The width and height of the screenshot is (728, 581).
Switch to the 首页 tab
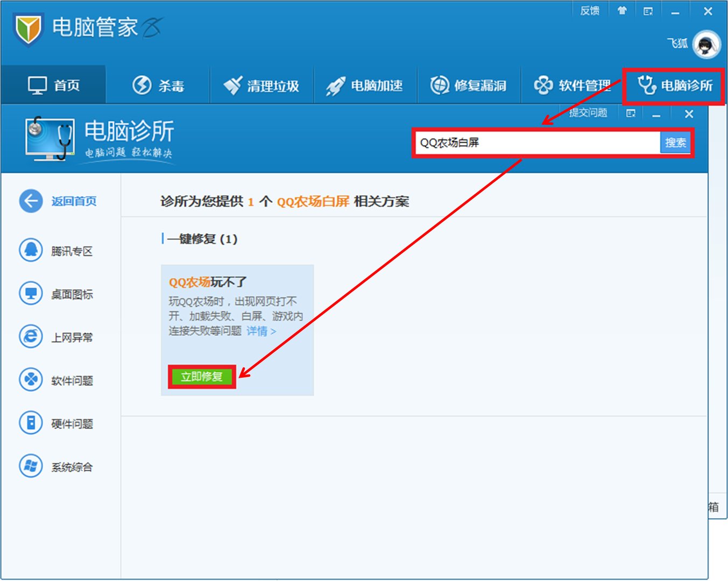53,85
